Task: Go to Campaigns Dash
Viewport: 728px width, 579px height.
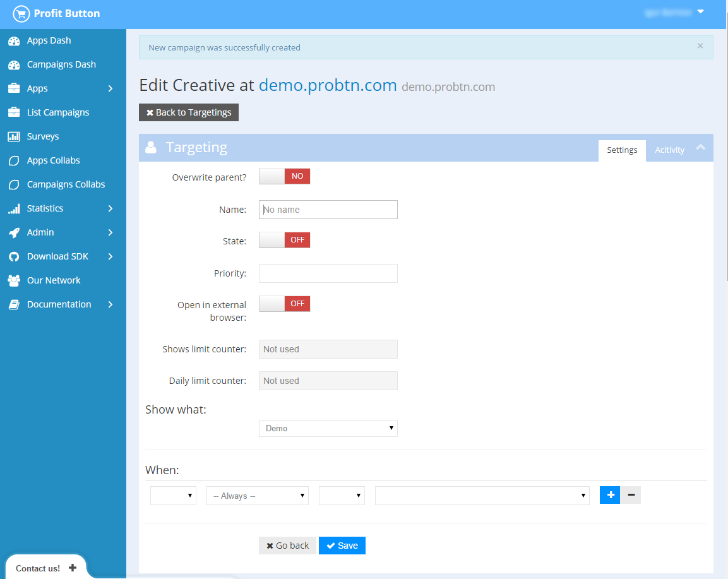Action: coord(61,65)
